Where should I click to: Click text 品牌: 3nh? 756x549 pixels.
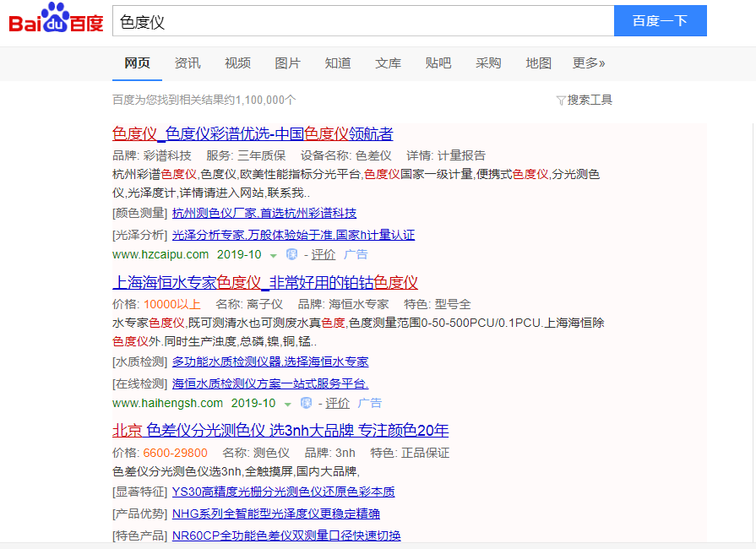330,453
